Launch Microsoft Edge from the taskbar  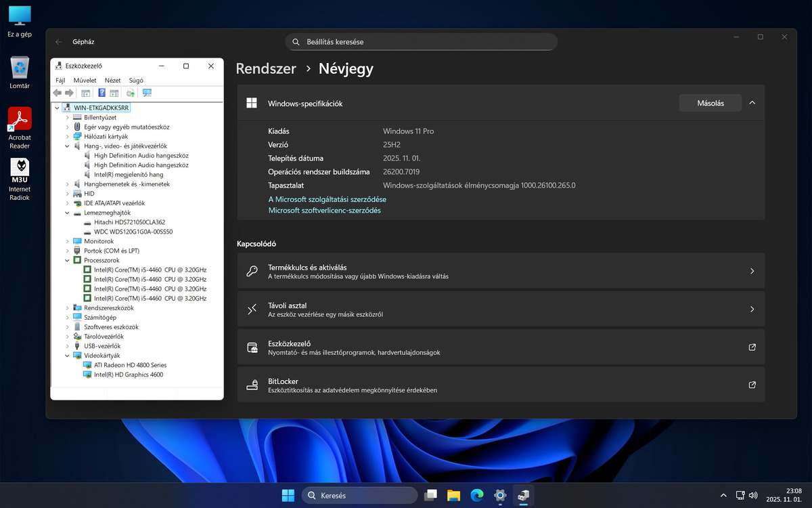point(477,495)
